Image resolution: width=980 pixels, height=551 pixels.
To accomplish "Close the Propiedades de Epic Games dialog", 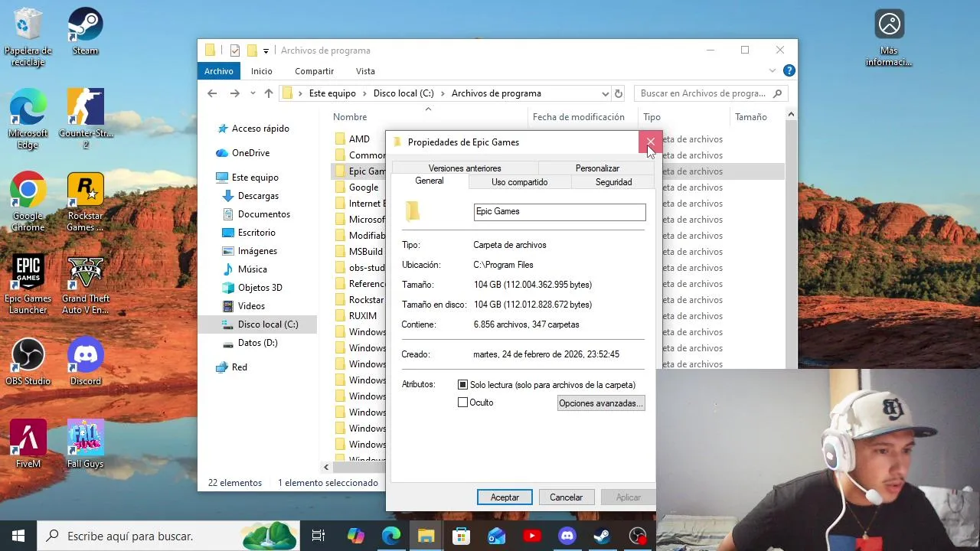I will point(650,142).
